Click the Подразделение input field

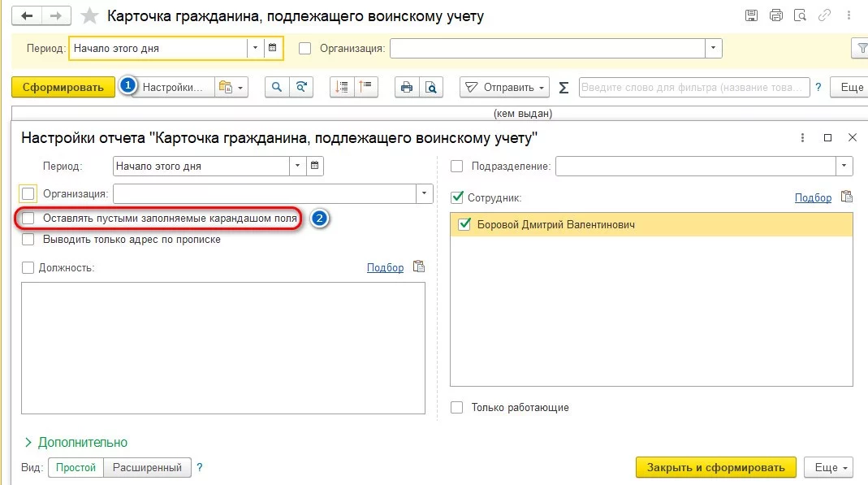(x=696, y=166)
